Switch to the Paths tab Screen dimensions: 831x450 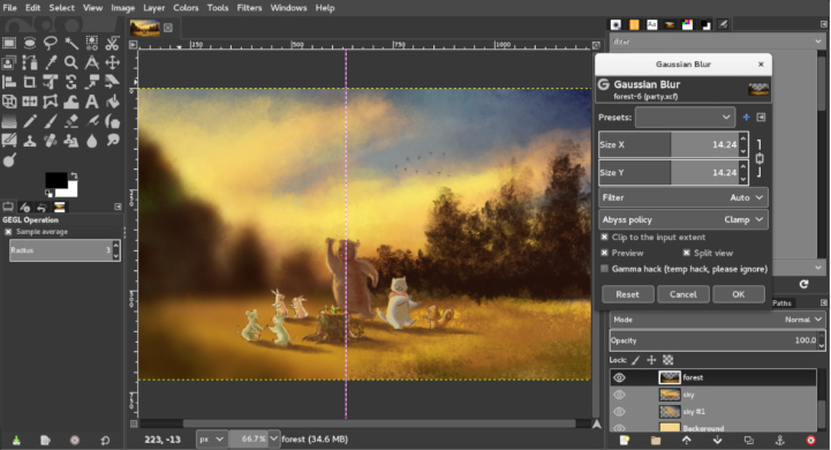pyautogui.click(x=782, y=303)
